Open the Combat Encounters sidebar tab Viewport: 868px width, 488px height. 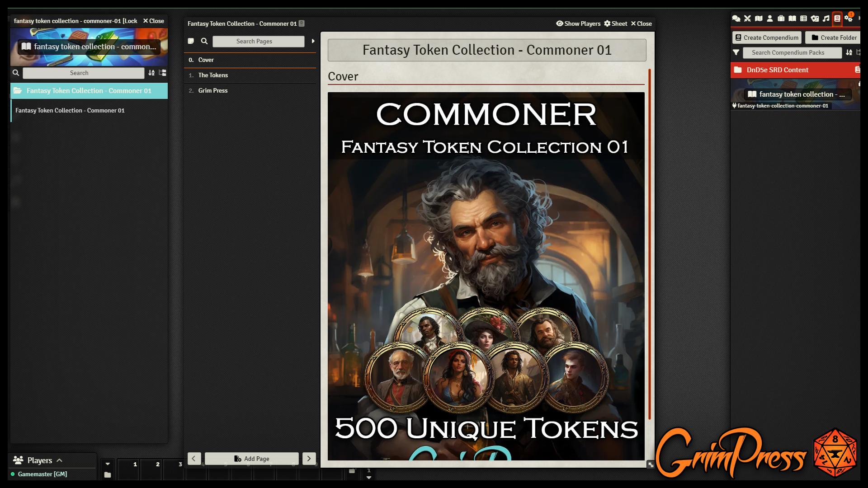747,18
